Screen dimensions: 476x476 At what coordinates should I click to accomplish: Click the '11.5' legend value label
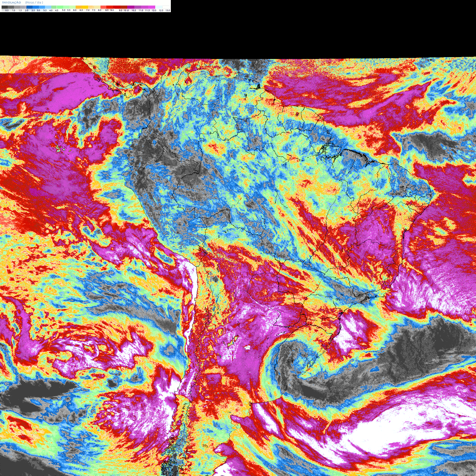[x=147, y=10]
